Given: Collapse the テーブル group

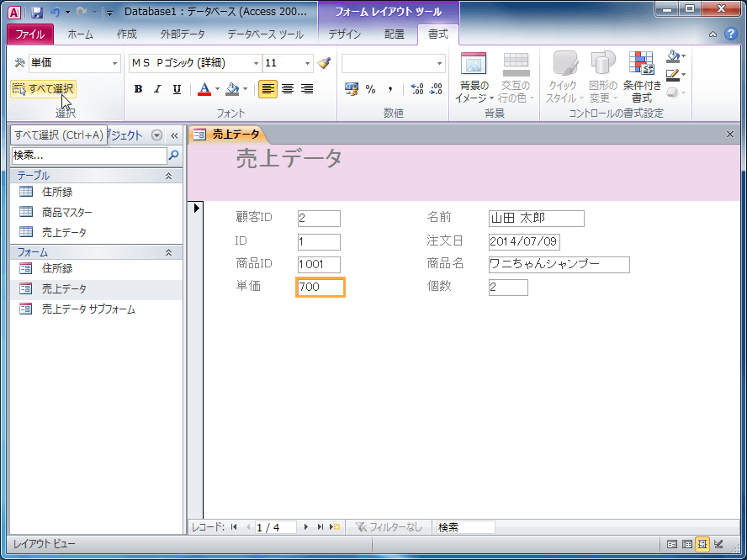Looking at the screenshot, I should click(168, 176).
